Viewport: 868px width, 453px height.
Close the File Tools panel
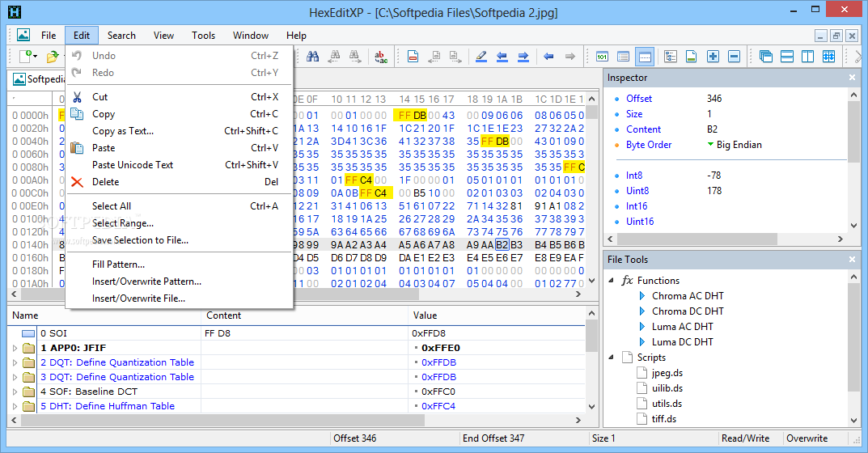[852, 259]
